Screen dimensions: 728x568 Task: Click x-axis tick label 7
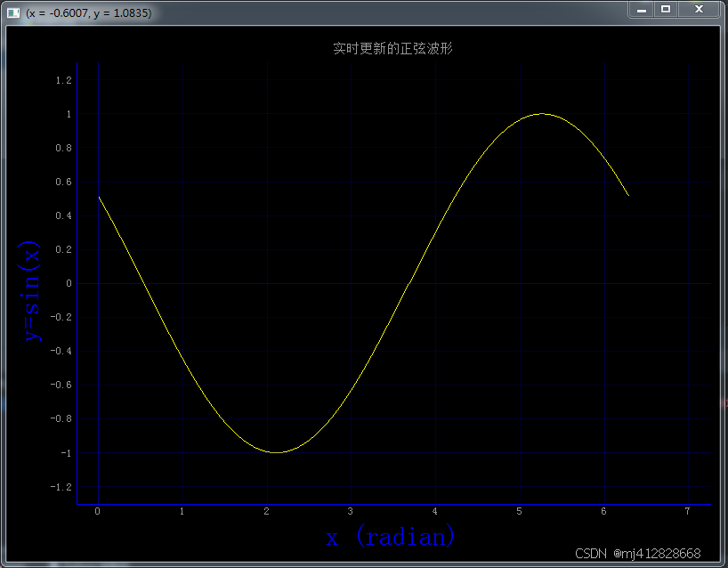coord(688,511)
